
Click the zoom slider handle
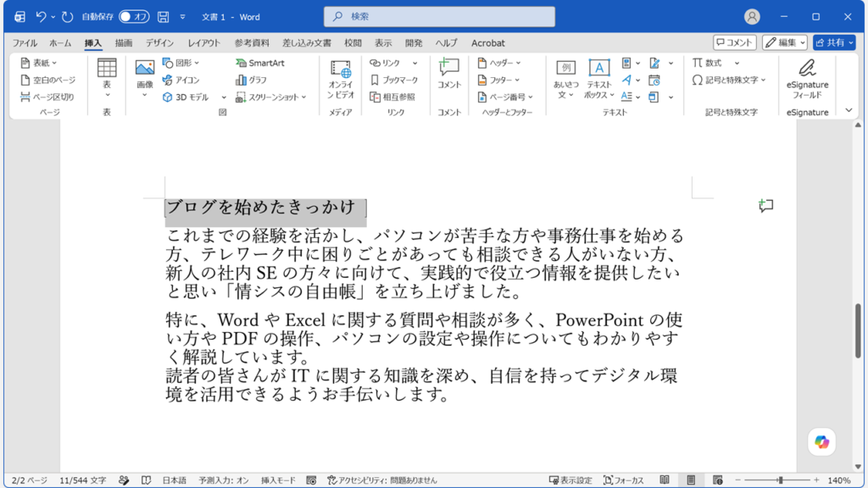coord(780,480)
